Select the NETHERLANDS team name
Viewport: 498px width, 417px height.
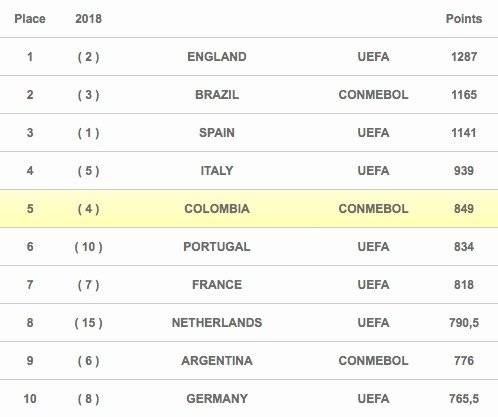coord(217,323)
